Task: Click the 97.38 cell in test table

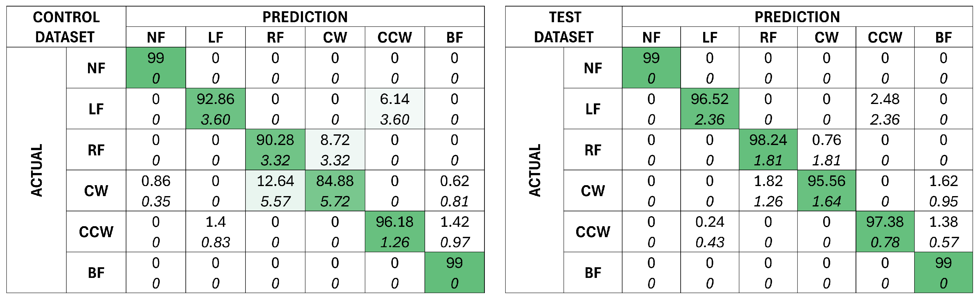Action: pos(885,231)
